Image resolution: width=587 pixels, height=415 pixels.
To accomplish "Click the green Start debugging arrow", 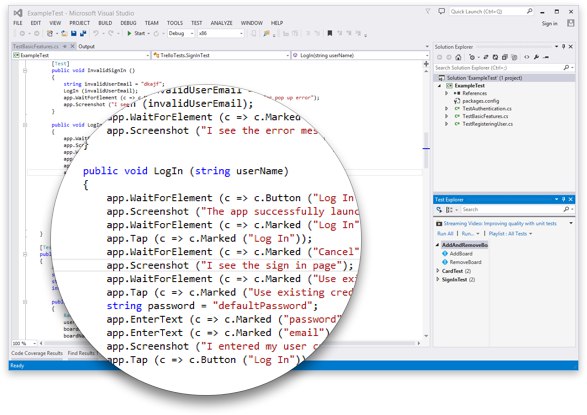I will pyautogui.click(x=129, y=33).
